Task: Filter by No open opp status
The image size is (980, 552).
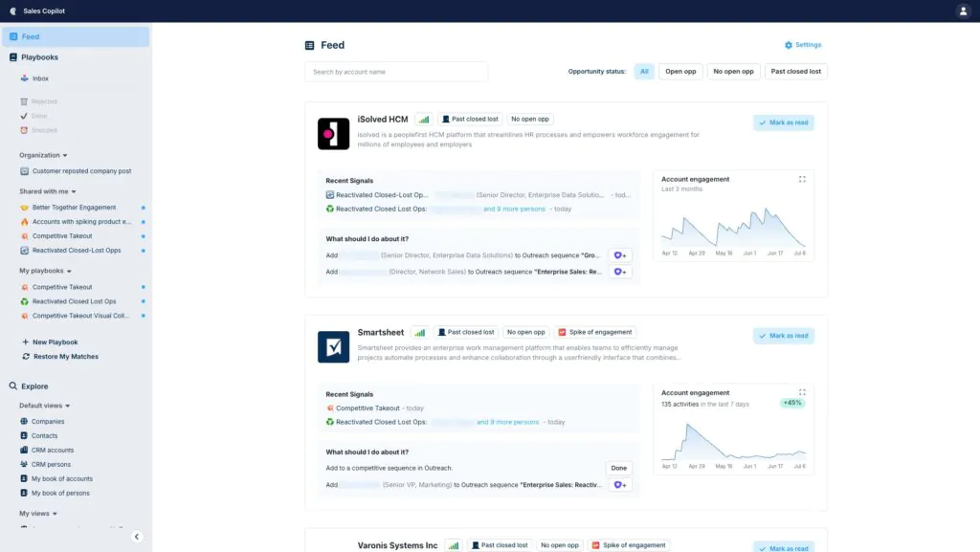Action: [733, 71]
